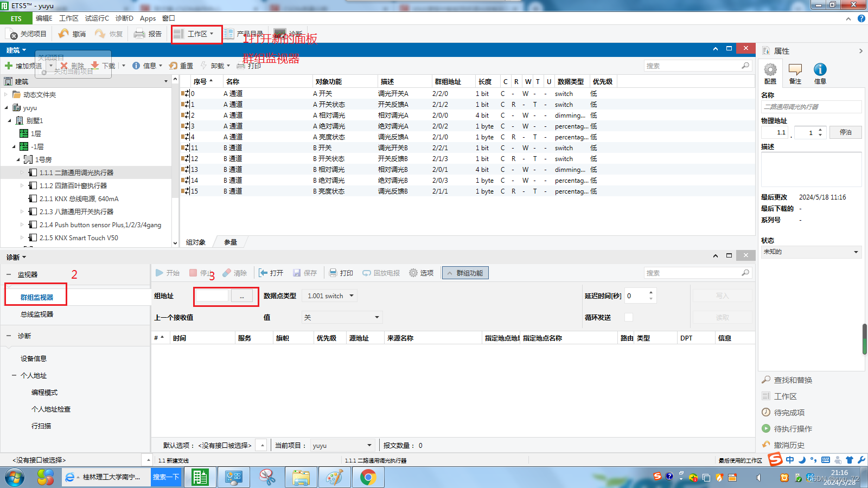The width and height of the screenshot is (868, 488).
Task: Open 设备信息 device info
Action: click(x=34, y=358)
